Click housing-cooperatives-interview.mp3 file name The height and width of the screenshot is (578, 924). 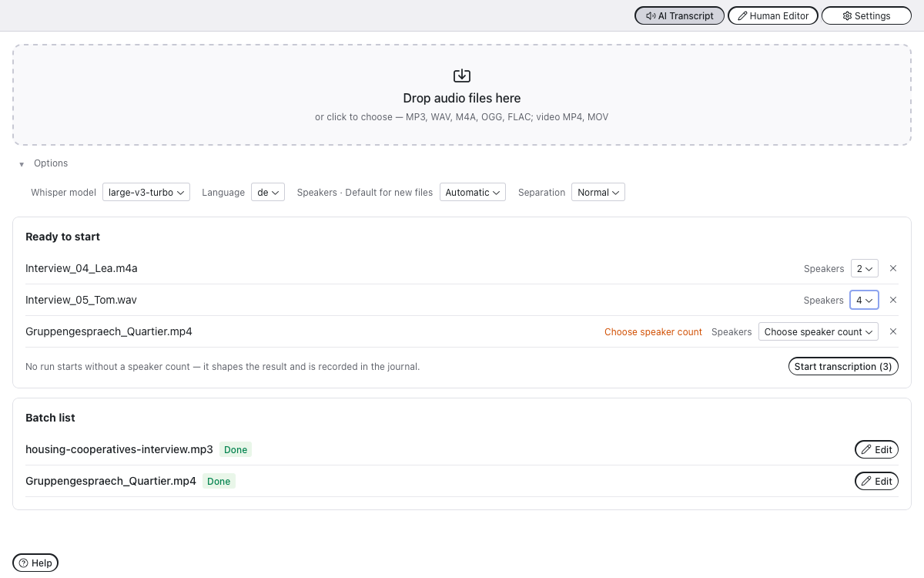click(x=119, y=449)
